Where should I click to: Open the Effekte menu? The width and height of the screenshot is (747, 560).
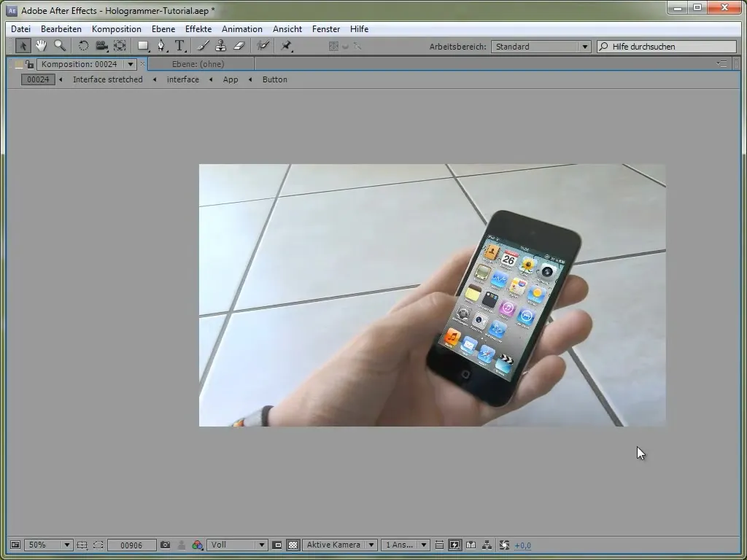(x=198, y=29)
